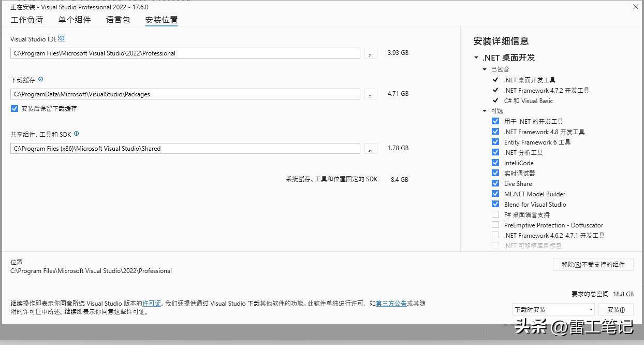Enable F# 桌面语言支持 component
This screenshot has height=345, width=644.
[495, 214]
